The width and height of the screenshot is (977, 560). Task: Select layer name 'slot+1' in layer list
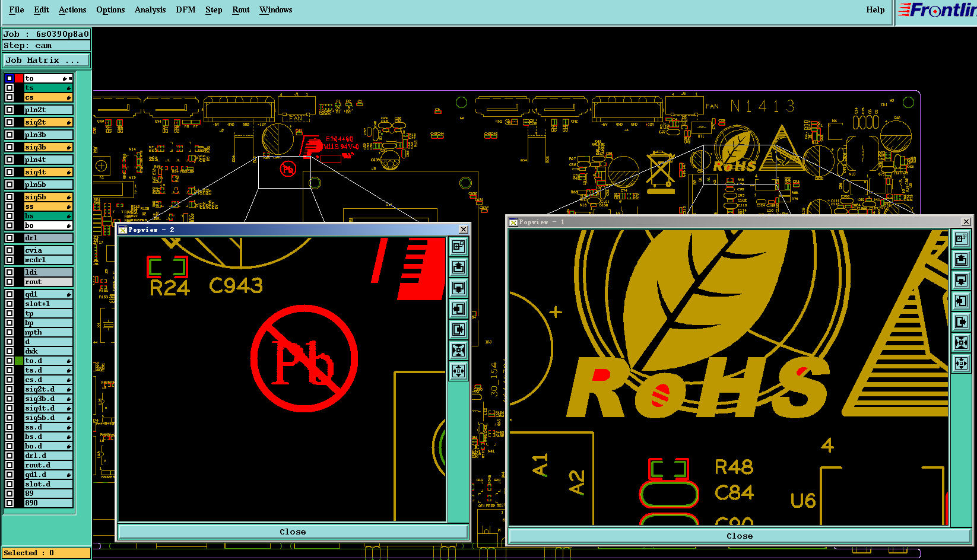(48, 304)
